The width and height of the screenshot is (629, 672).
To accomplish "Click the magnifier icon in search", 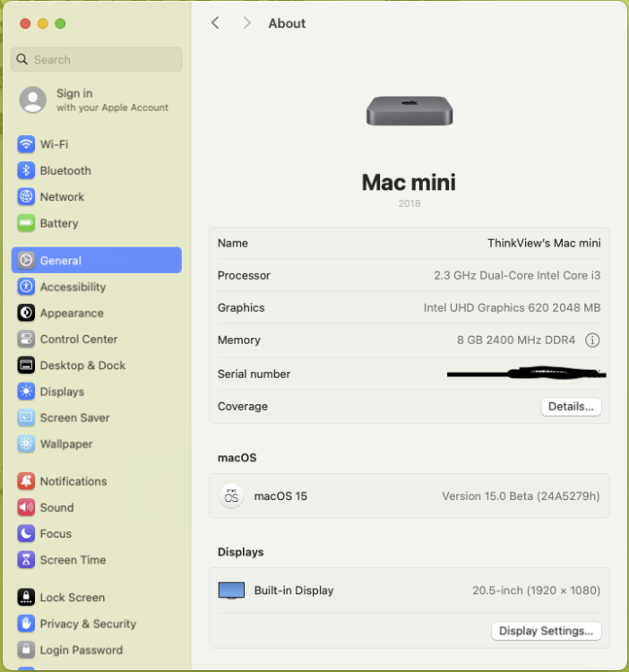I will [x=22, y=59].
